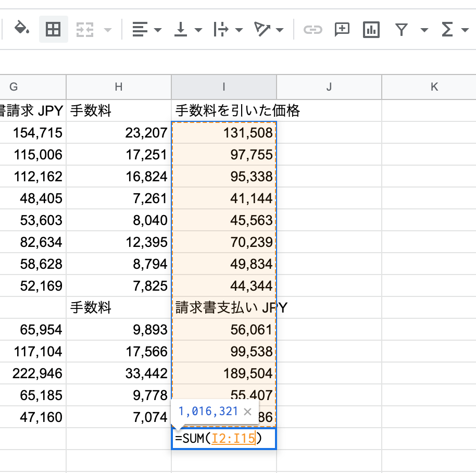
Task: Open the filter views dropdown arrow
Action: pos(424,30)
